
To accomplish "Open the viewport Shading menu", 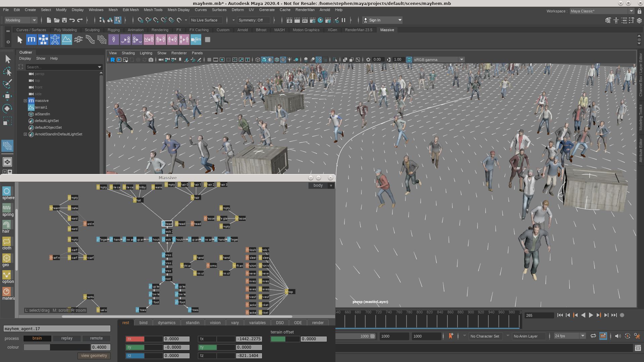I will tap(128, 53).
